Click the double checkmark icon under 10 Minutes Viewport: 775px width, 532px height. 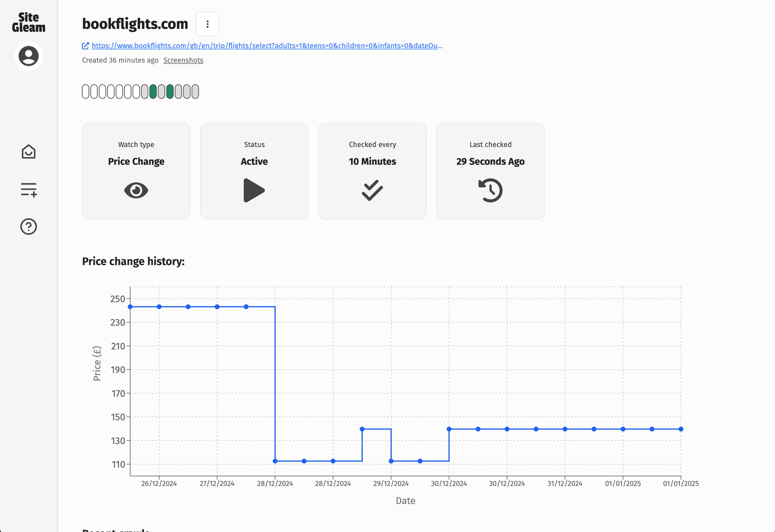point(372,190)
